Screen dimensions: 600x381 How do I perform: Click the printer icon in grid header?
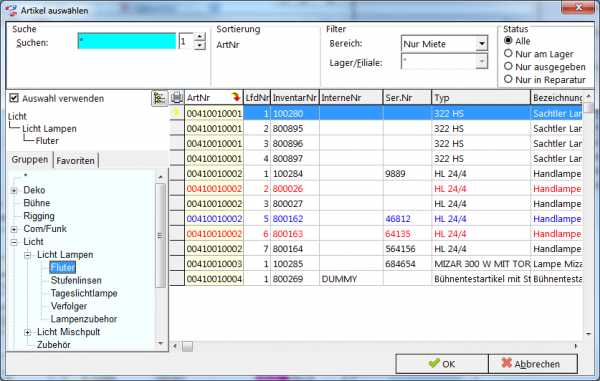tap(177, 98)
